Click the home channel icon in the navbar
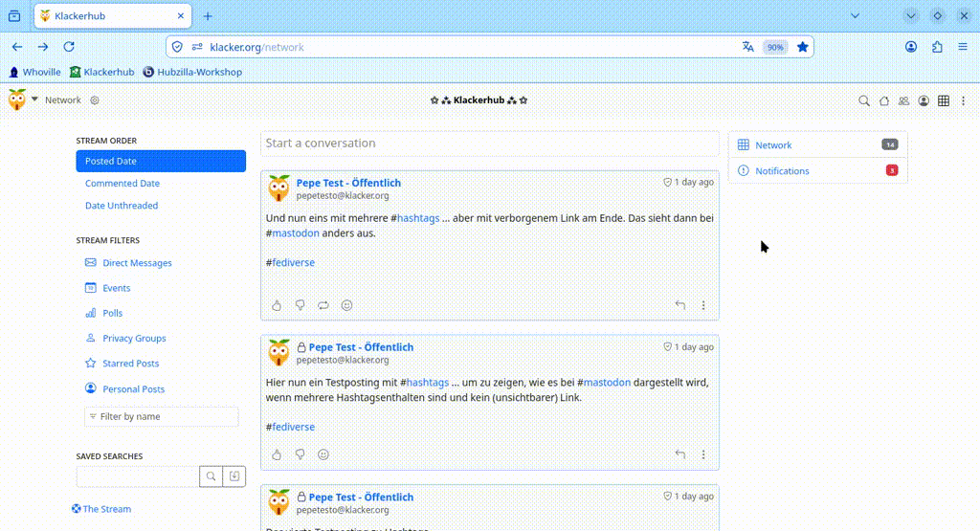980x531 pixels. [x=884, y=100]
